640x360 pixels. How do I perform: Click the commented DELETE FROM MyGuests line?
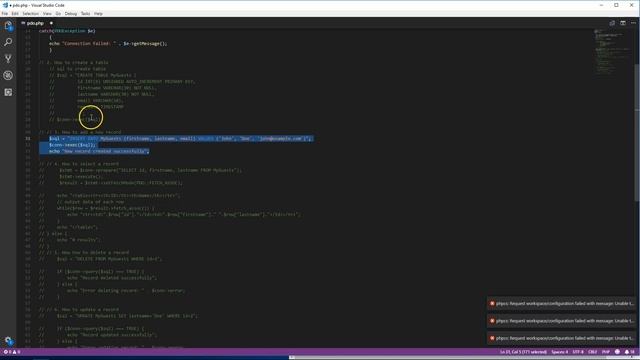pyautogui.click(x=101, y=259)
